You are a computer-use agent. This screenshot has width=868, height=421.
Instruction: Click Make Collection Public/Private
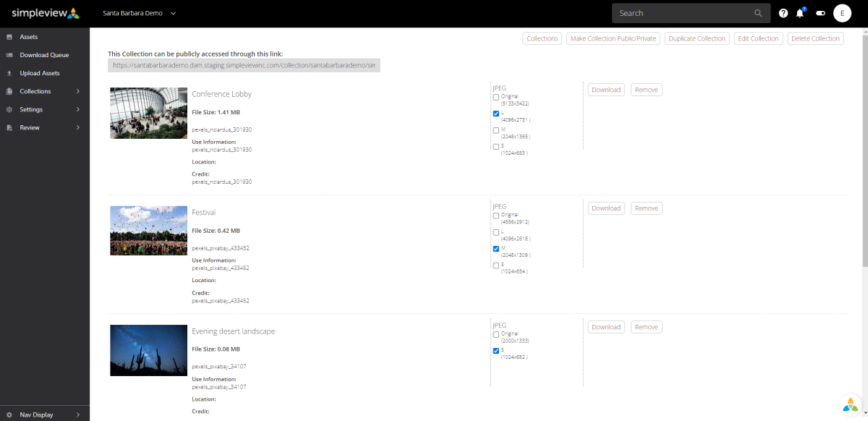(x=613, y=38)
